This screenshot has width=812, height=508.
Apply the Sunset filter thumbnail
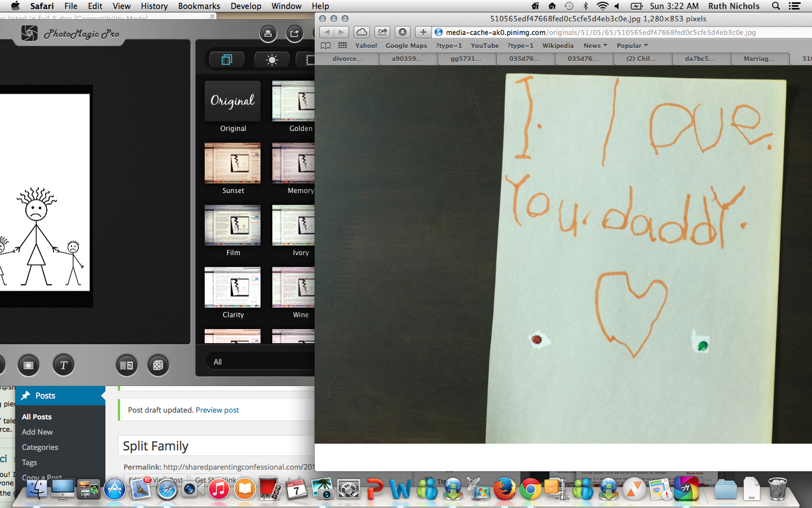(233, 163)
